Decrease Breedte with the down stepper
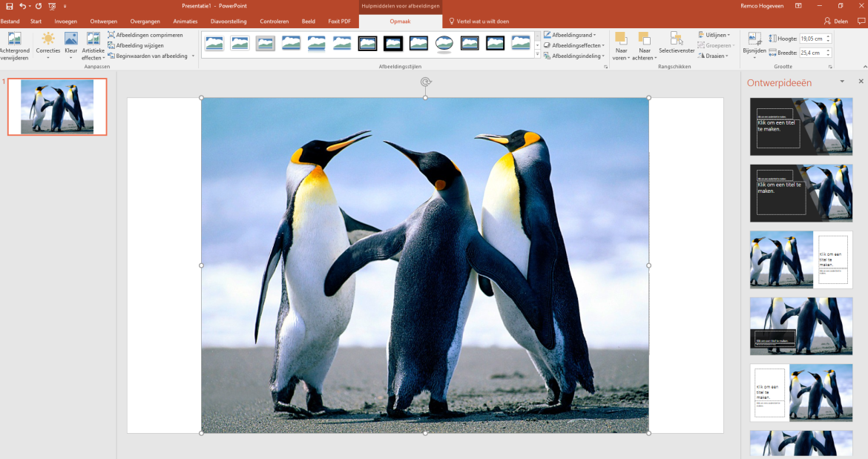This screenshot has width=868, height=459. pyautogui.click(x=828, y=55)
